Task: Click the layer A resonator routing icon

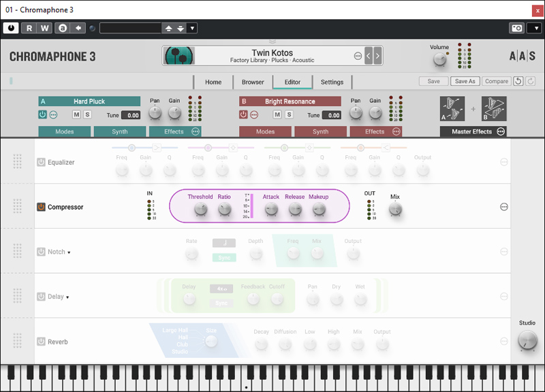Action: tap(453, 108)
